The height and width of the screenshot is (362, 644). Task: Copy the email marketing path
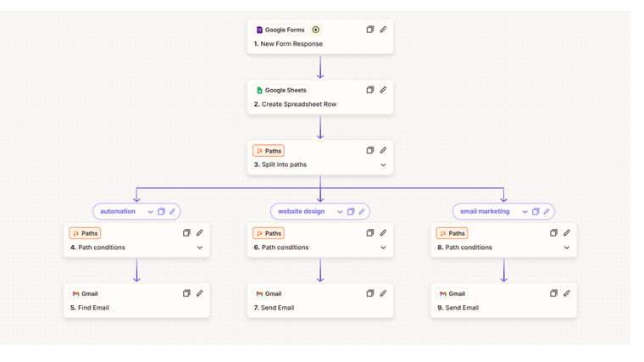tap(536, 212)
